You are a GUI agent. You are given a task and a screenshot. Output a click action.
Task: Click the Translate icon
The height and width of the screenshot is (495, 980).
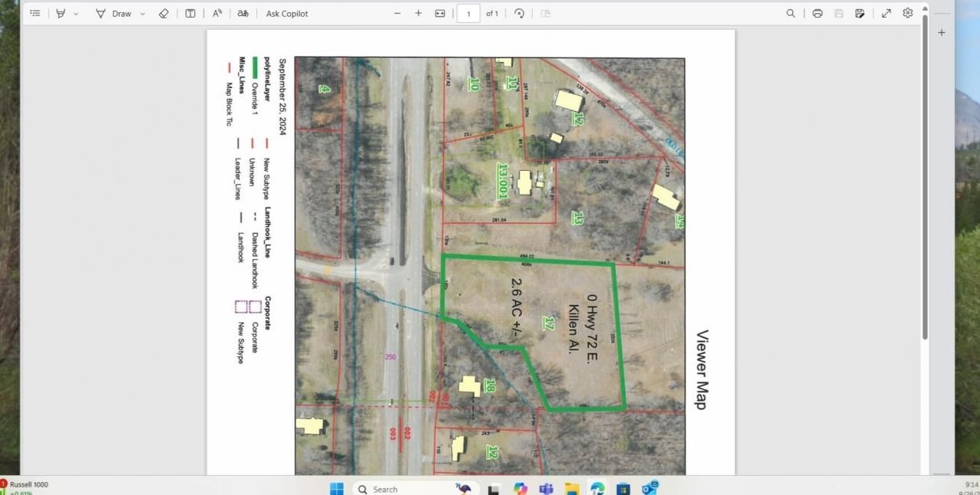tap(243, 13)
